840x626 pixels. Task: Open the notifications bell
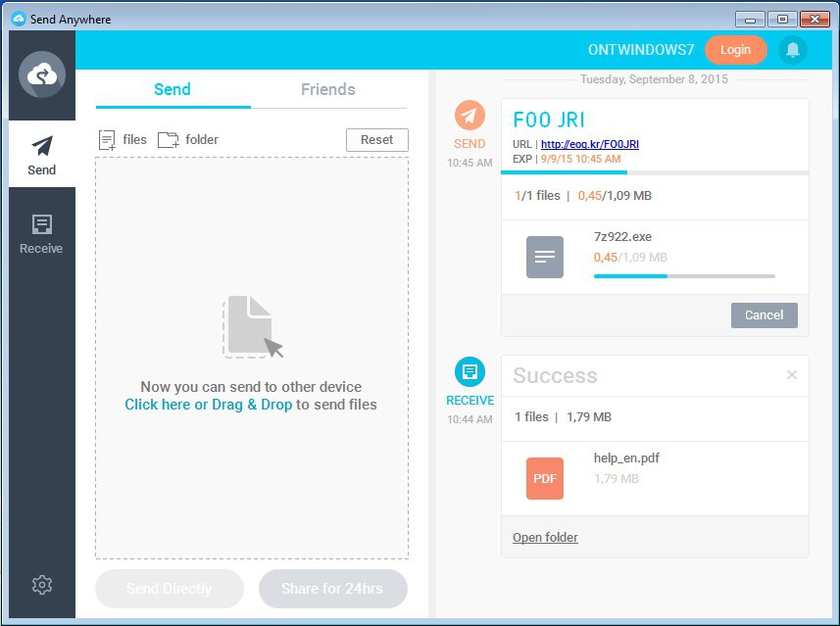point(792,50)
